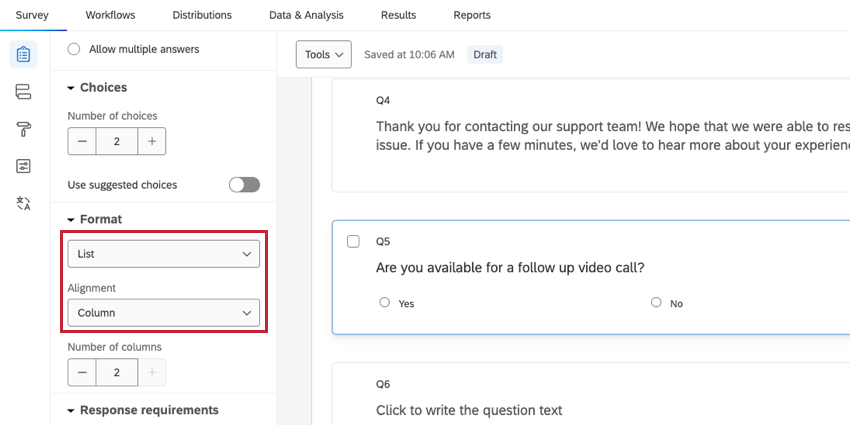Open the List format dropdown
Screen dimensions: 850x425
click(163, 254)
